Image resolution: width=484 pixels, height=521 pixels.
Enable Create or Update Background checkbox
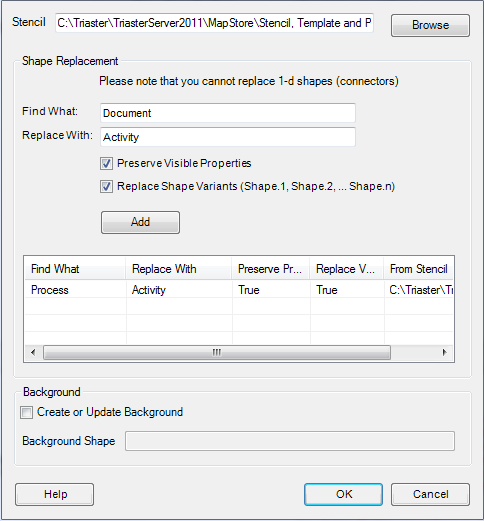point(26,412)
